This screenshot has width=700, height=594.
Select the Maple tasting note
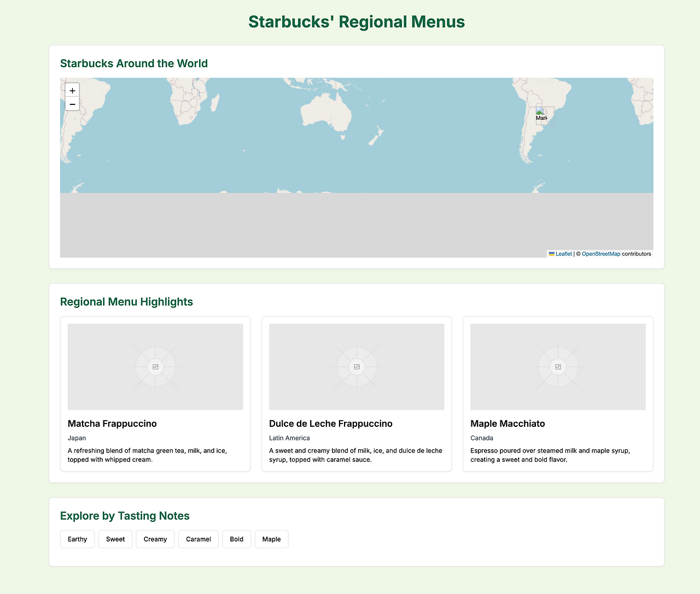(272, 539)
